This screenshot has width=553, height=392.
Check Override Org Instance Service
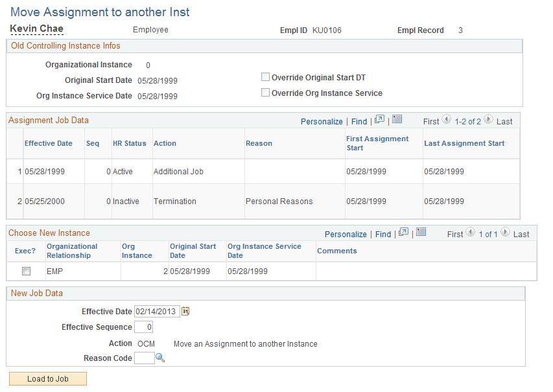[x=265, y=92]
